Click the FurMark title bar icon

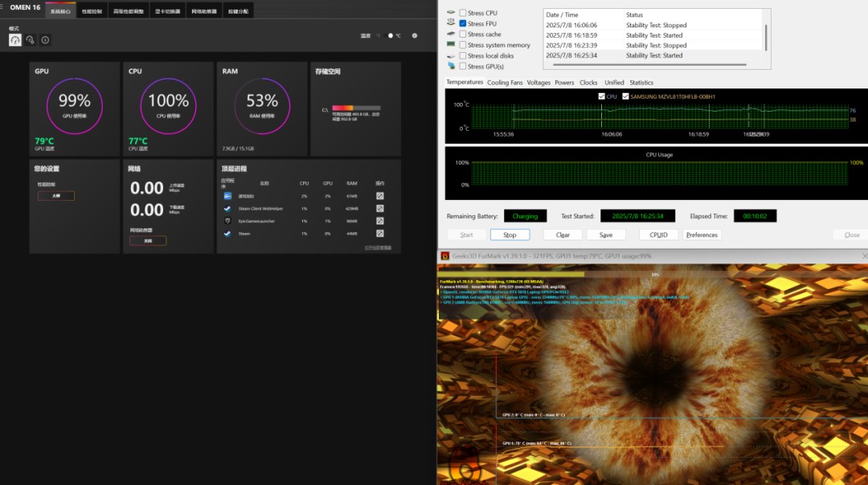[x=444, y=256]
